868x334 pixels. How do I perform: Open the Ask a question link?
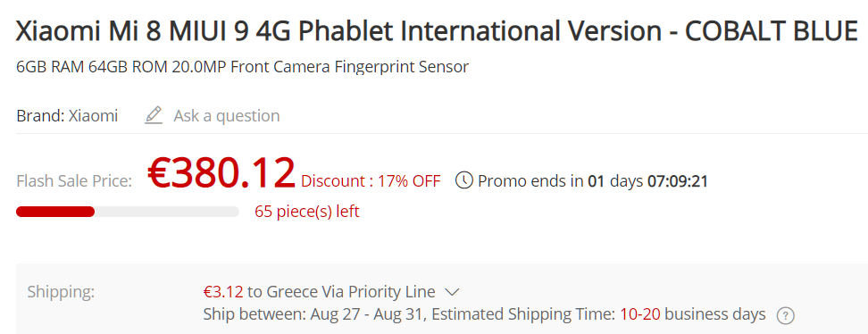(227, 116)
